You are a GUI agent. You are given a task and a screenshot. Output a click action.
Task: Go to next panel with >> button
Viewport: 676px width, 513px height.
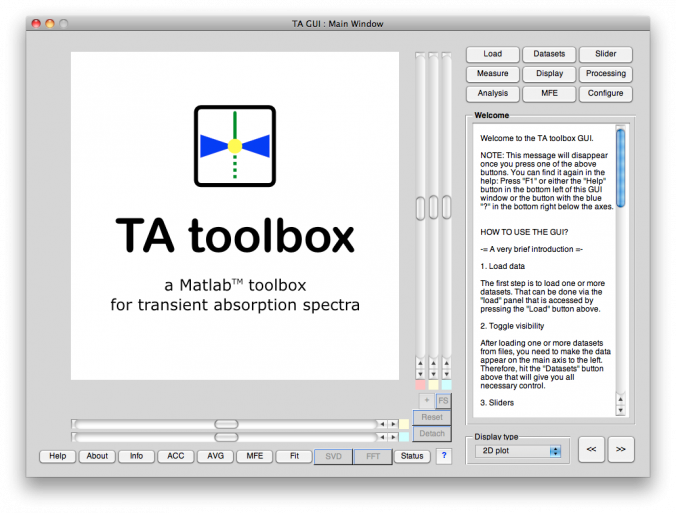[621, 449]
